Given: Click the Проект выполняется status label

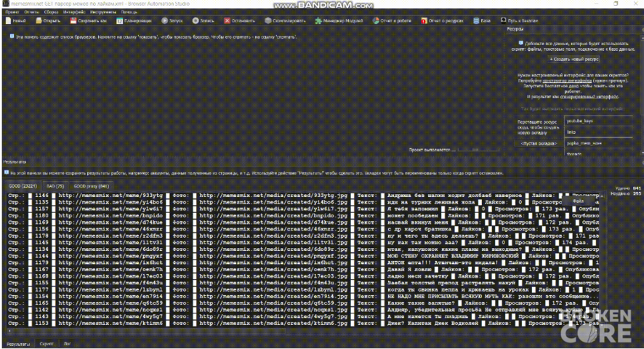Looking at the screenshot, I should click(x=432, y=150).
